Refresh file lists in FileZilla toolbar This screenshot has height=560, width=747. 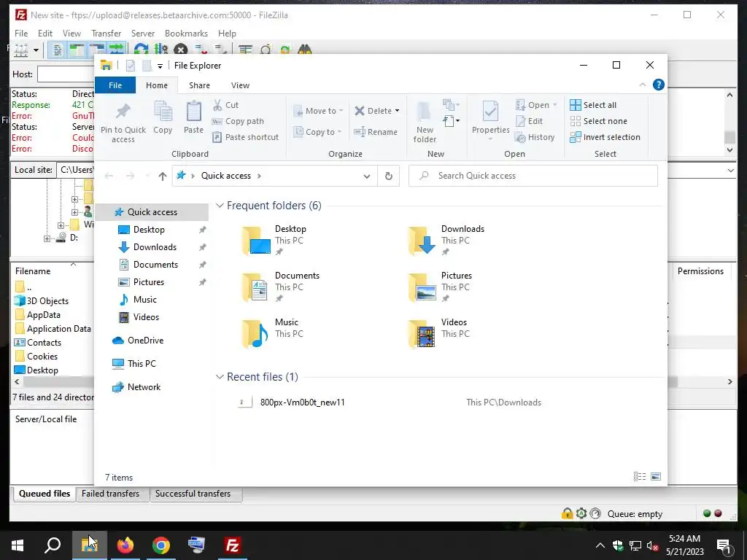(x=141, y=49)
